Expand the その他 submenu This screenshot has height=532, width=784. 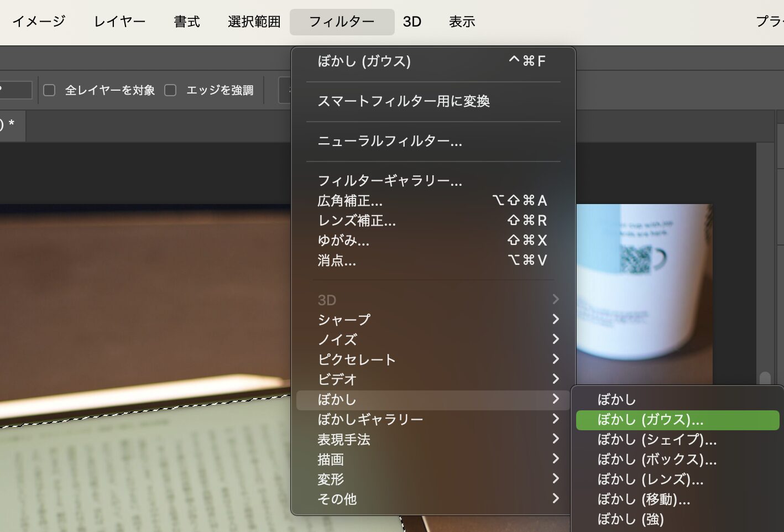(x=433, y=499)
